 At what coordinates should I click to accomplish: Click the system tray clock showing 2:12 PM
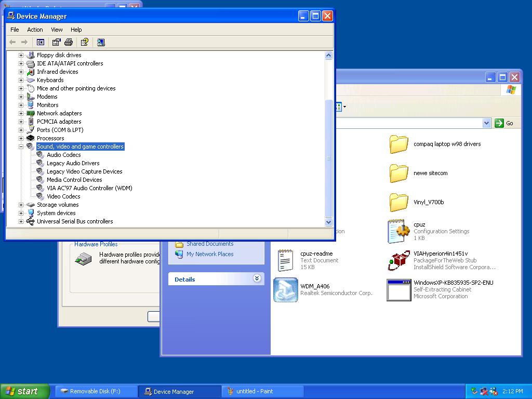513,391
